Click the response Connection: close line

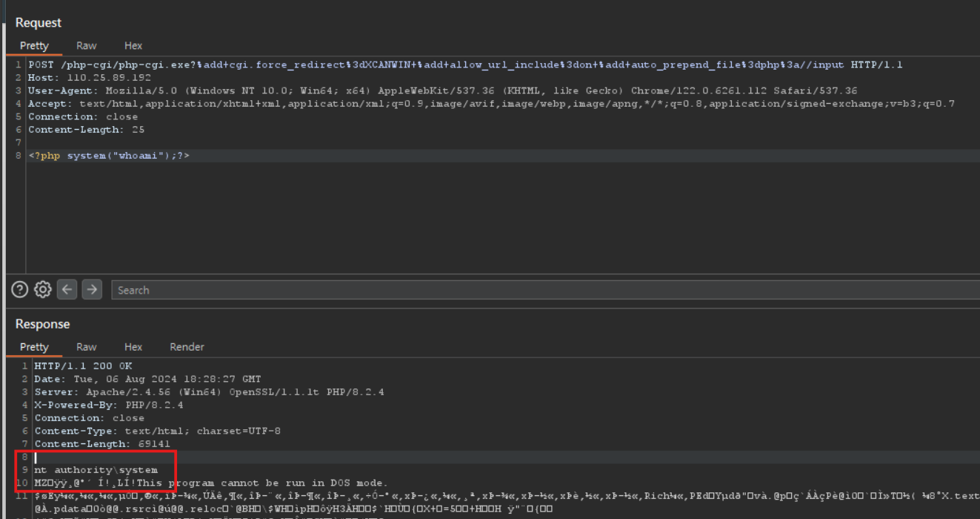click(x=89, y=417)
